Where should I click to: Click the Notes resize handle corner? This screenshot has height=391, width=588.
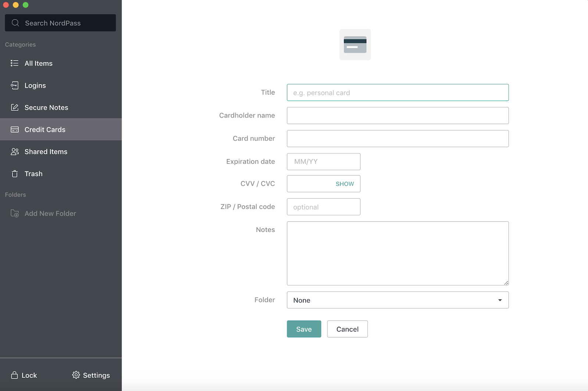point(506,283)
